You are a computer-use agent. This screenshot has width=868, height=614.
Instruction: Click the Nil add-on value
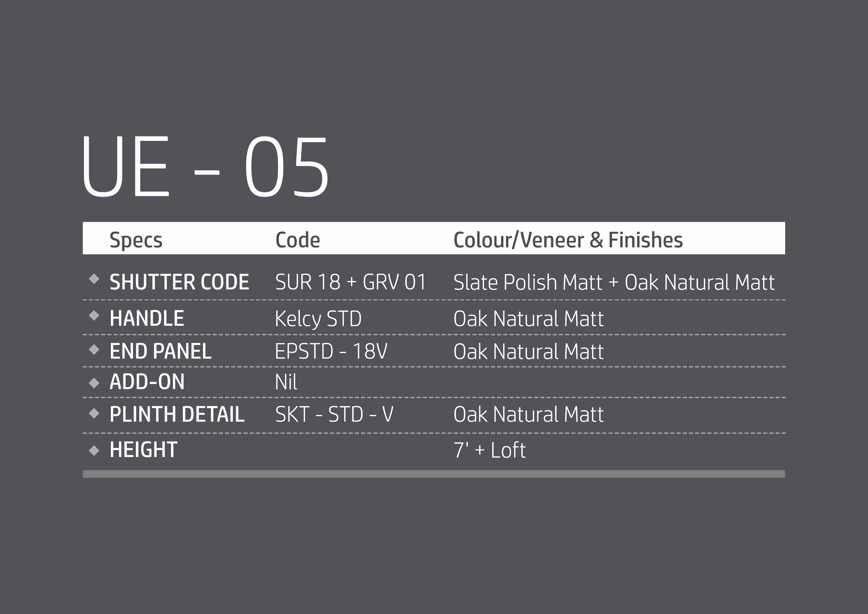286,382
